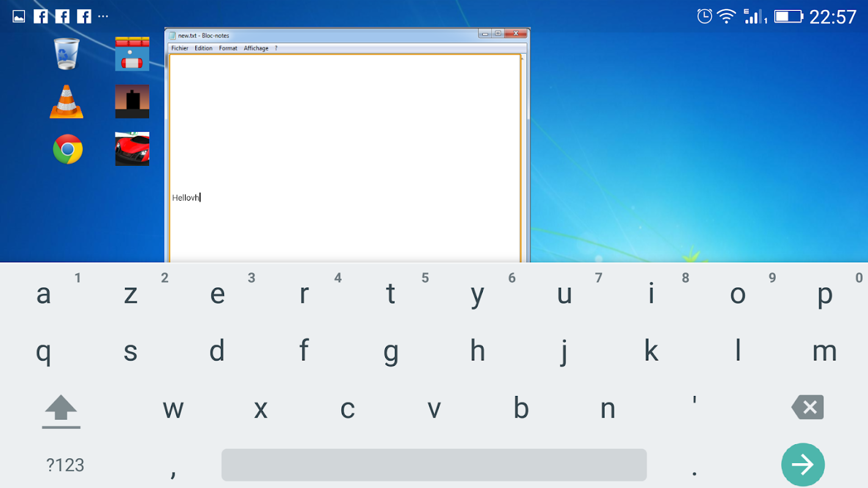This screenshot has width=868, height=488.
Task: Open the Format menu in Bloc-notes
Action: click(228, 48)
